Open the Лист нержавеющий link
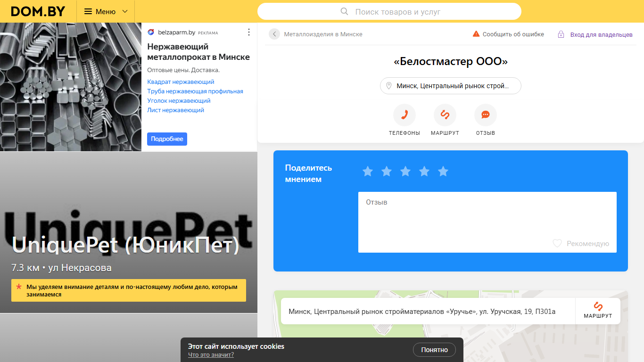Viewport: 644px width, 362px height. pos(175,110)
